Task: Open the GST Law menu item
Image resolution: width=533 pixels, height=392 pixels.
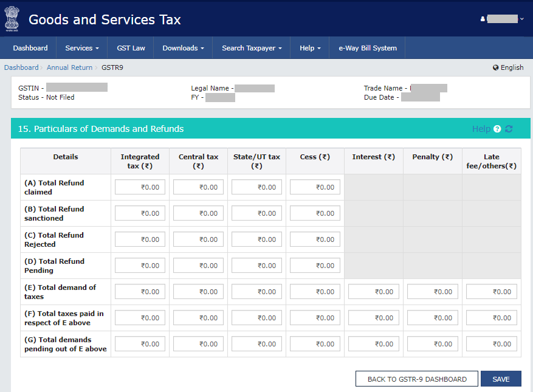Action: coord(131,48)
